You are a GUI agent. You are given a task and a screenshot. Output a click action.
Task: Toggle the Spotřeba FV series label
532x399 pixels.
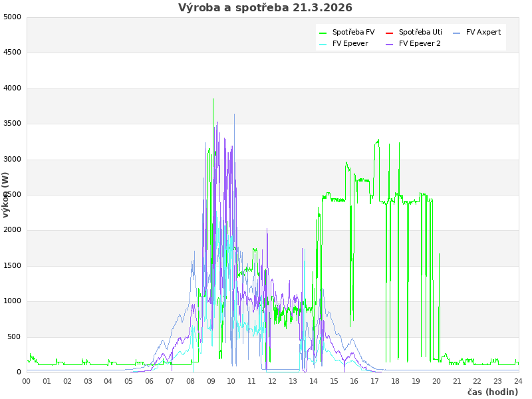[353, 33]
